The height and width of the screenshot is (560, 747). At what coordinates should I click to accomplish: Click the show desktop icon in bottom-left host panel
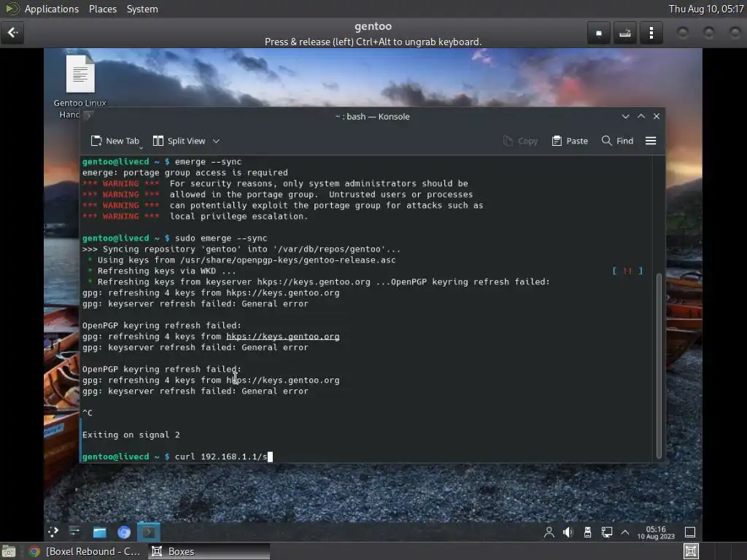click(9, 551)
